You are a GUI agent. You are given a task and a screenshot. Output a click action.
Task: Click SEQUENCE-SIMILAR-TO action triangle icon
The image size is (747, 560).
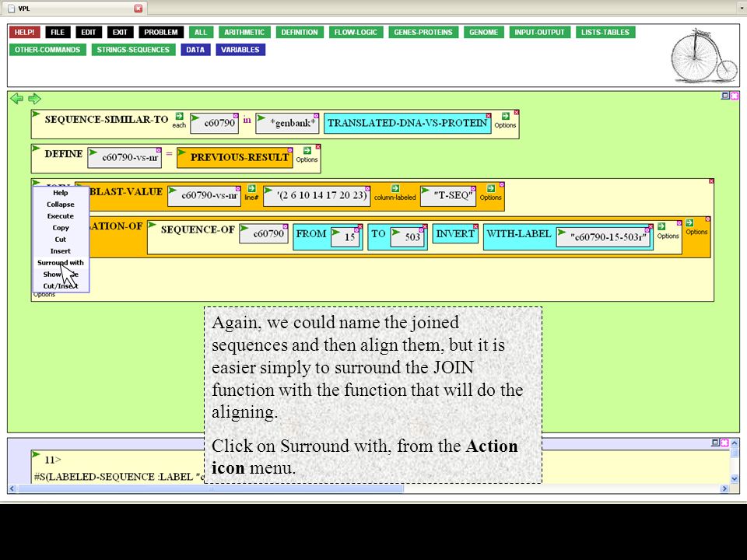(36, 114)
